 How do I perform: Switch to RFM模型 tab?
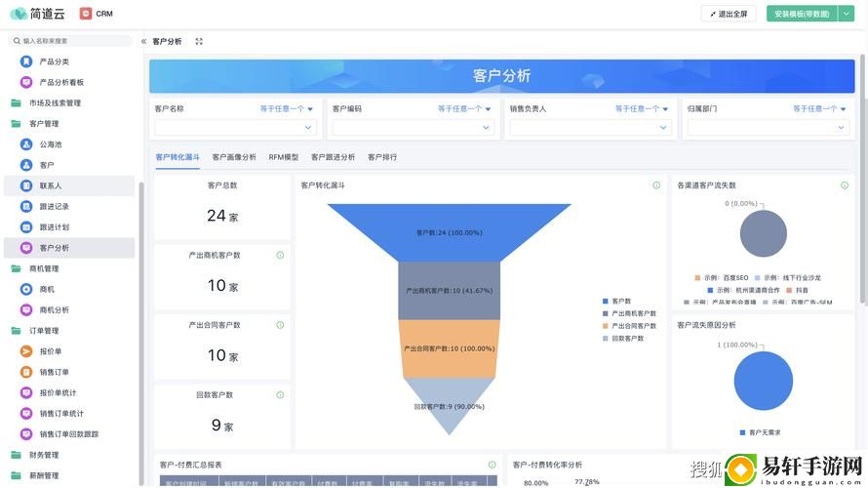pos(284,157)
